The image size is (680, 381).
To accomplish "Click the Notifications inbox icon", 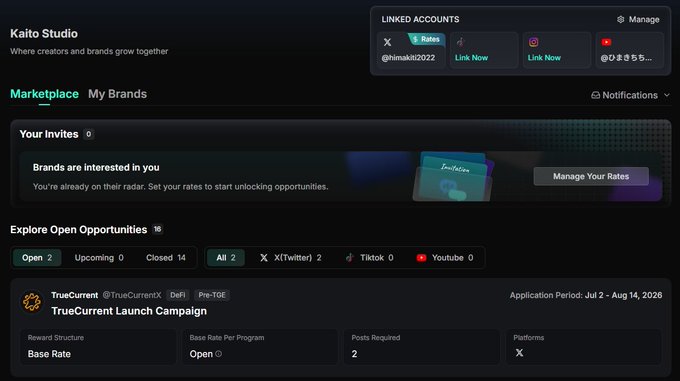I will point(595,95).
